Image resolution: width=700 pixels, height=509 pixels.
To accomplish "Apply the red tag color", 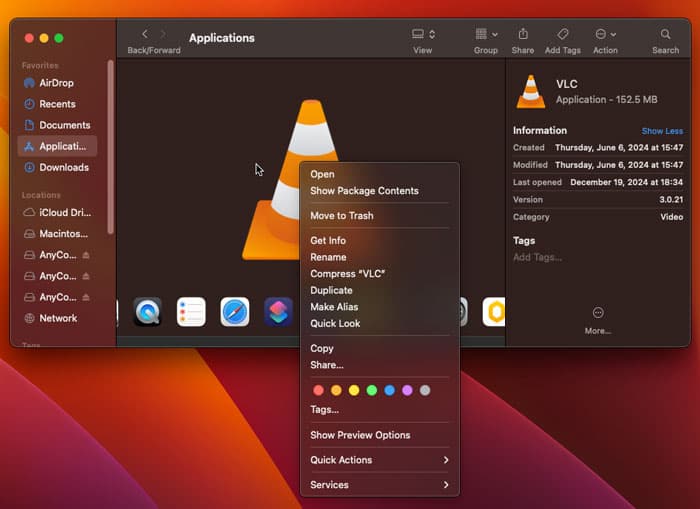I will tap(318, 390).
